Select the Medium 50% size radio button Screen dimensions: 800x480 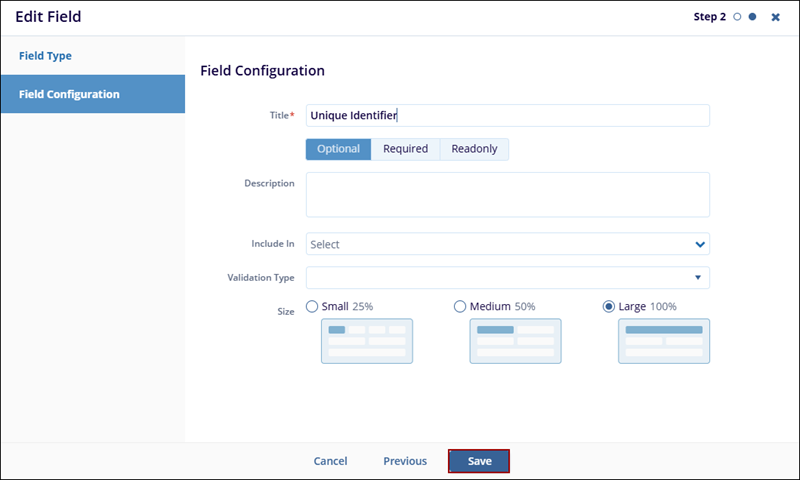[x=460, y=306]
